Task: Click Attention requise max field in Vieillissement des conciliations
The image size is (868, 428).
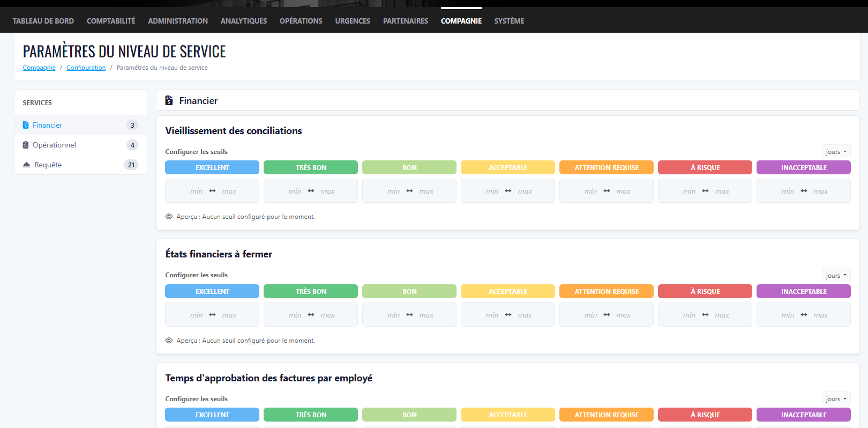Action: pos(624,191)
